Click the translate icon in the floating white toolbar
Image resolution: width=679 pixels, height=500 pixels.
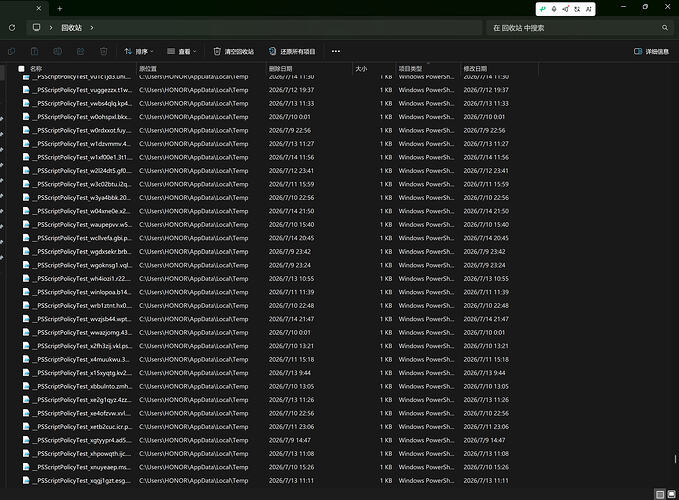coord(577,9)
